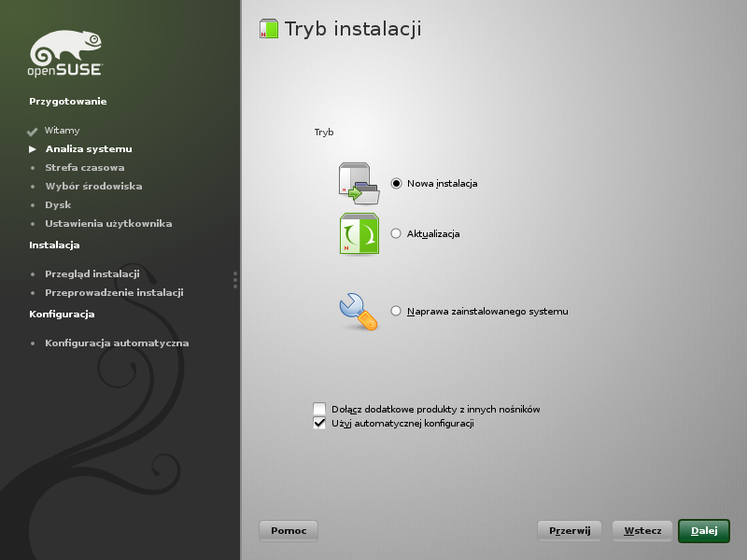
Task: Click the Nowa instalacja package icon
Action: (359, 183)
